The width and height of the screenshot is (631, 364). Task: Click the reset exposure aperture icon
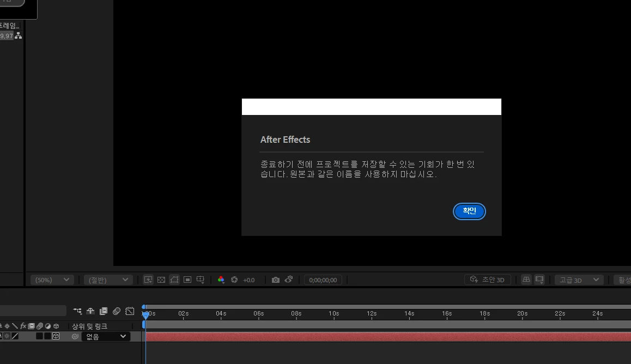[x=234, y=280]
